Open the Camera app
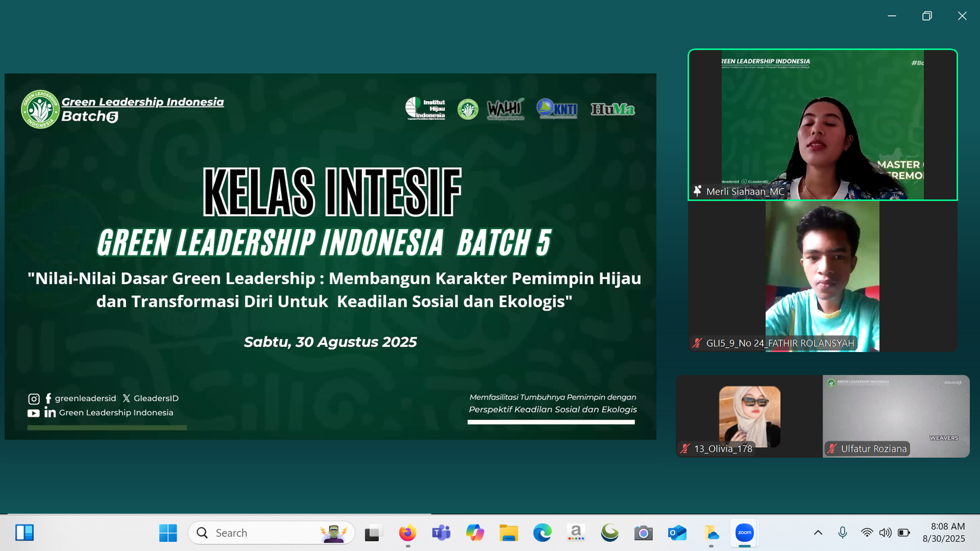Image resolution: width=980 pixels, height=551 pixels. (x=643, y=533)
